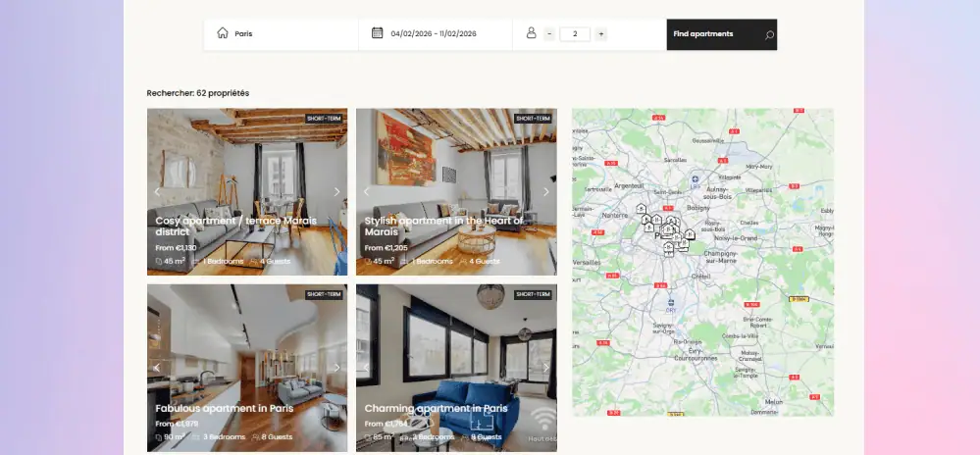
Task: Click Nanterre label on the map
Action: [614, 215]
